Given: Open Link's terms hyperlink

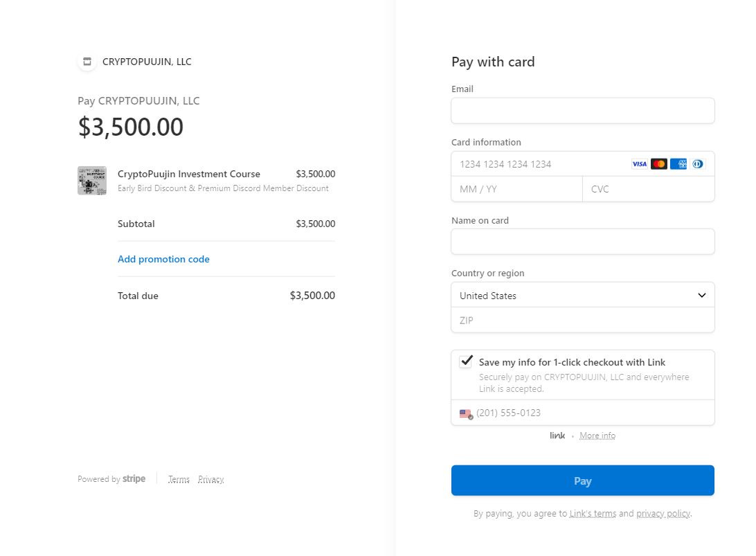Looking at the screenshot, I should pyautogui.click(x=593, y=514).
